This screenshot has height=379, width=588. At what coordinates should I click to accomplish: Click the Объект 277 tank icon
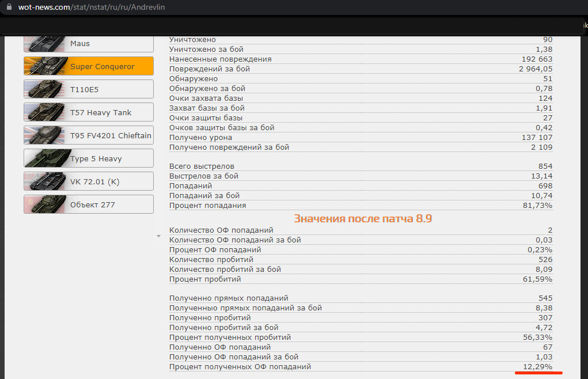click(x=46, y=204)
